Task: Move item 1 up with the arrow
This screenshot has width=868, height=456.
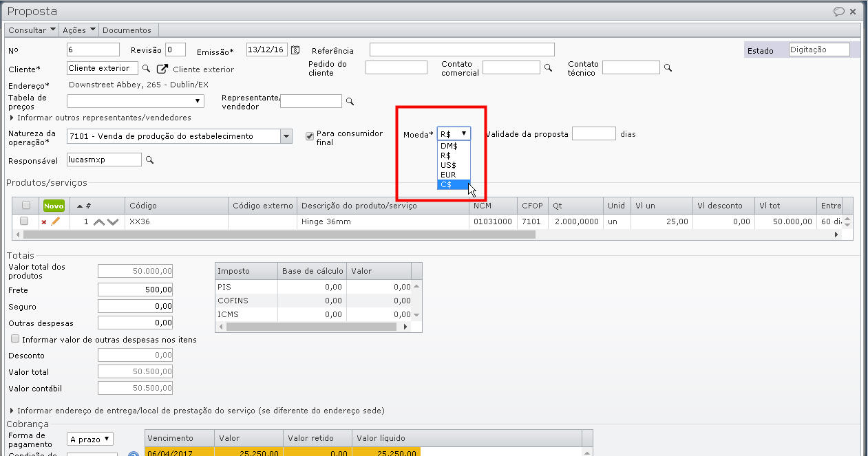Action: pos(99,222)
